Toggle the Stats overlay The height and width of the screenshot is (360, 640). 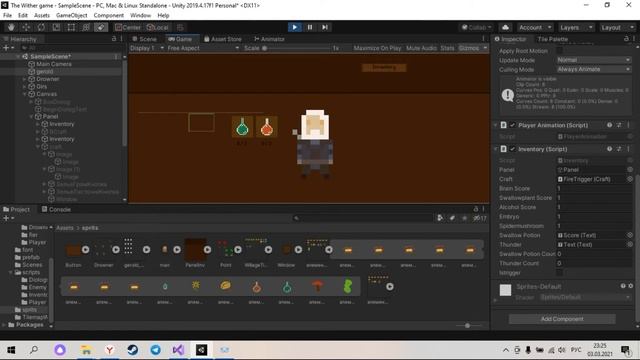(x=447, y=48)
